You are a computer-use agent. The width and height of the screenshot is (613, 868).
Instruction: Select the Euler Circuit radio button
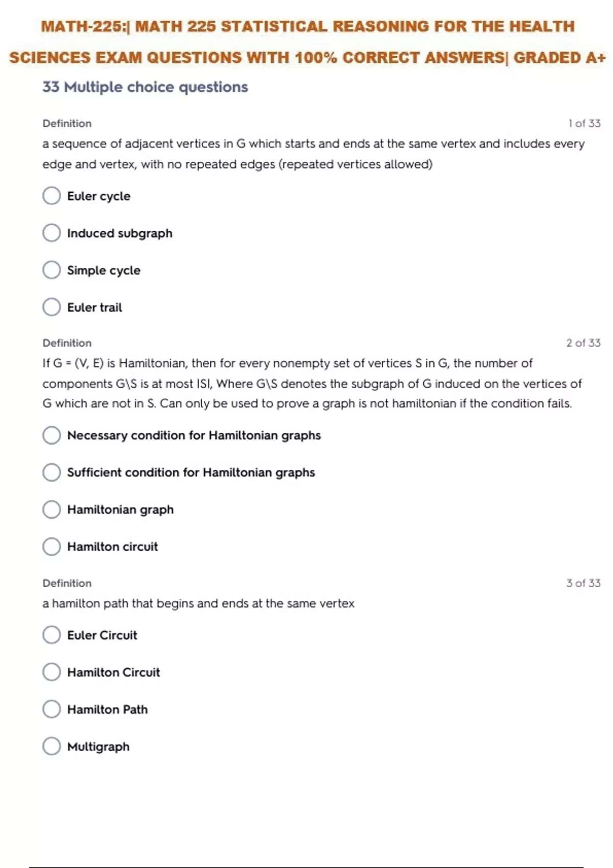[52, 635]
